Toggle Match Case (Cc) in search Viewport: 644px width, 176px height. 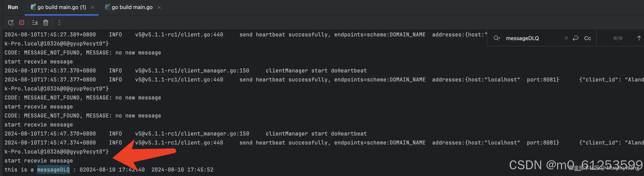point(587,38)
